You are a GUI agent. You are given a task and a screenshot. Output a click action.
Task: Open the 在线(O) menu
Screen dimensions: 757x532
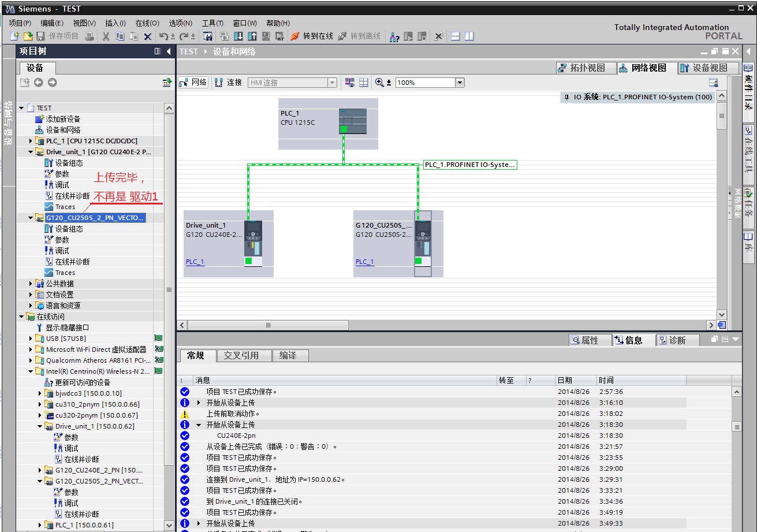click(147, 23)
